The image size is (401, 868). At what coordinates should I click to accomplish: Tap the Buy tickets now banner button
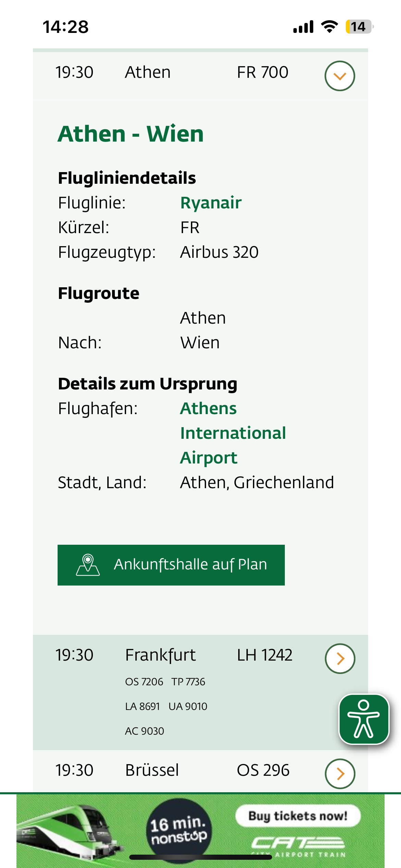click(x=298, y=816)
